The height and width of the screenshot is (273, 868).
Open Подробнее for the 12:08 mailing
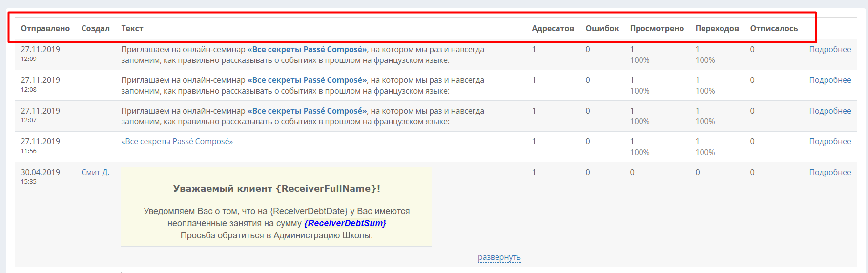tap(830, 80)
